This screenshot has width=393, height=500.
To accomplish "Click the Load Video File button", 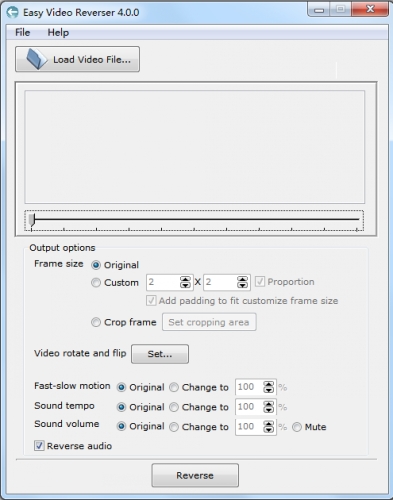I will [x=77, y=59].
